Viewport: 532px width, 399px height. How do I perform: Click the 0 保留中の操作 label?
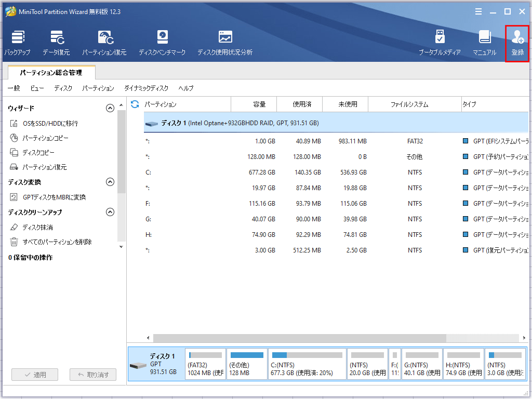[31, 258]
